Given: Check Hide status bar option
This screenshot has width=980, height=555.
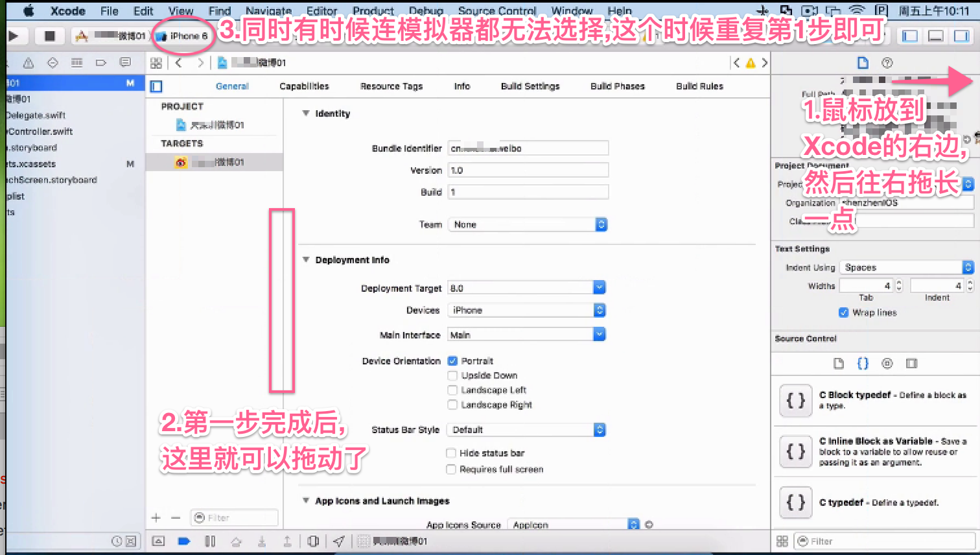Looking at the screenshot, I should coord(451,453).
